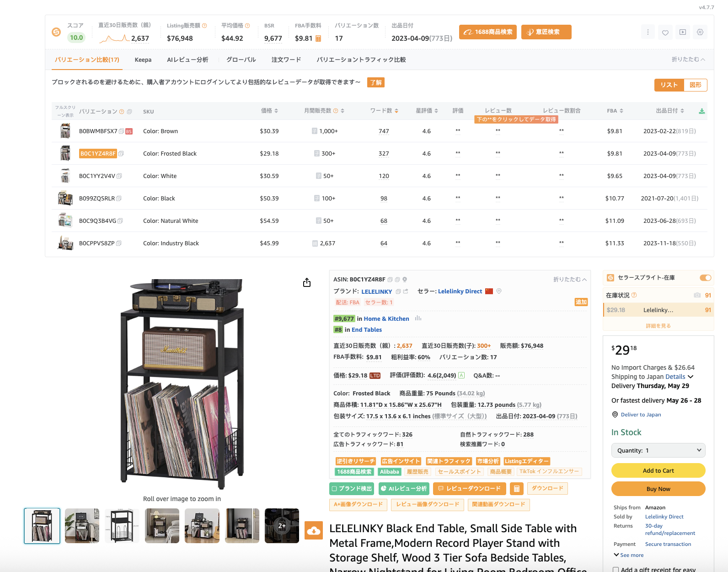
Task: Copy ASIN B0BWMBFSX7 via its copy icon
Action: [121, 131]
